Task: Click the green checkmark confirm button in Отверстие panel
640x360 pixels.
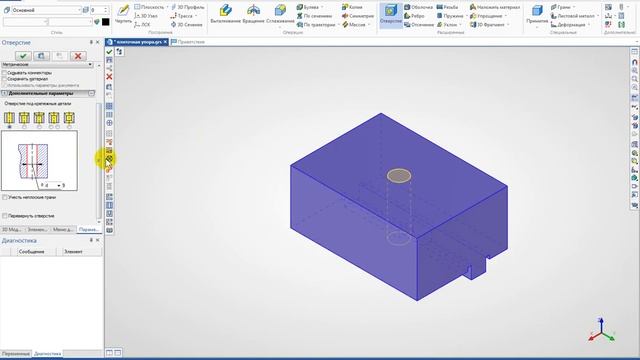Action: pyautogui.click(x=23, y=56)
